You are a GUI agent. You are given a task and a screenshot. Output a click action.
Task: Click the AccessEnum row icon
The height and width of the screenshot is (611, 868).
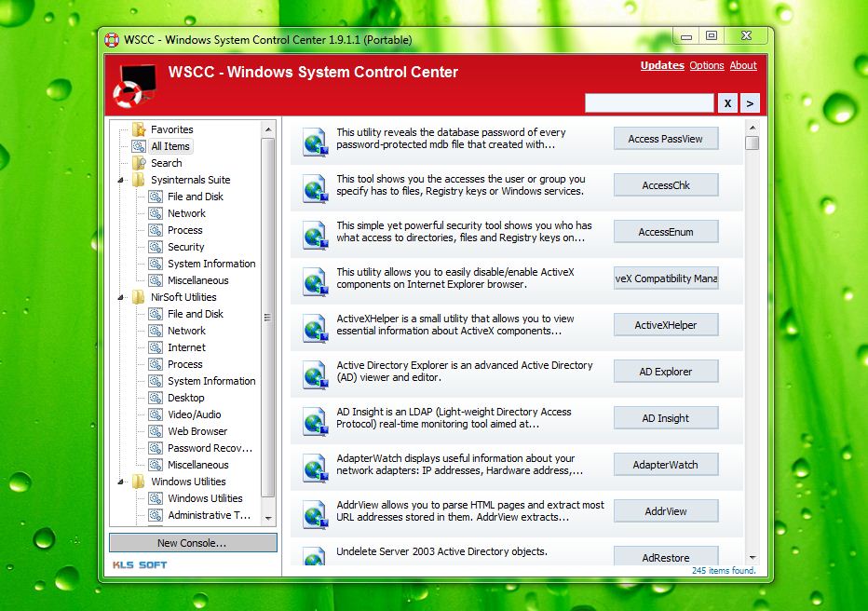(316, 236)
